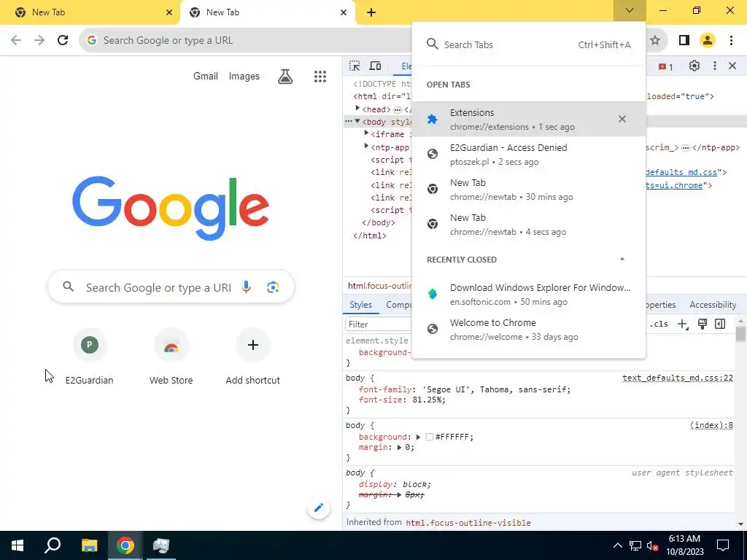Click the DevTools error count badge

point(665,66)
